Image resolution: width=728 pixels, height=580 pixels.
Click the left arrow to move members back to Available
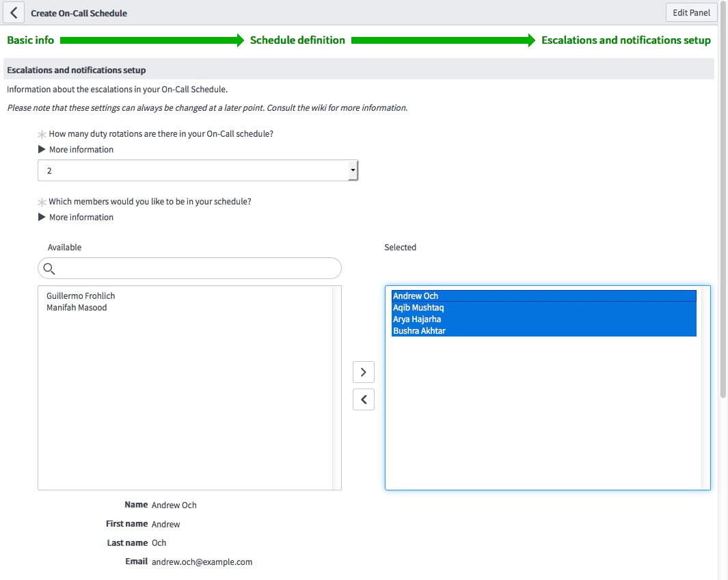click(x=363, y=399)
